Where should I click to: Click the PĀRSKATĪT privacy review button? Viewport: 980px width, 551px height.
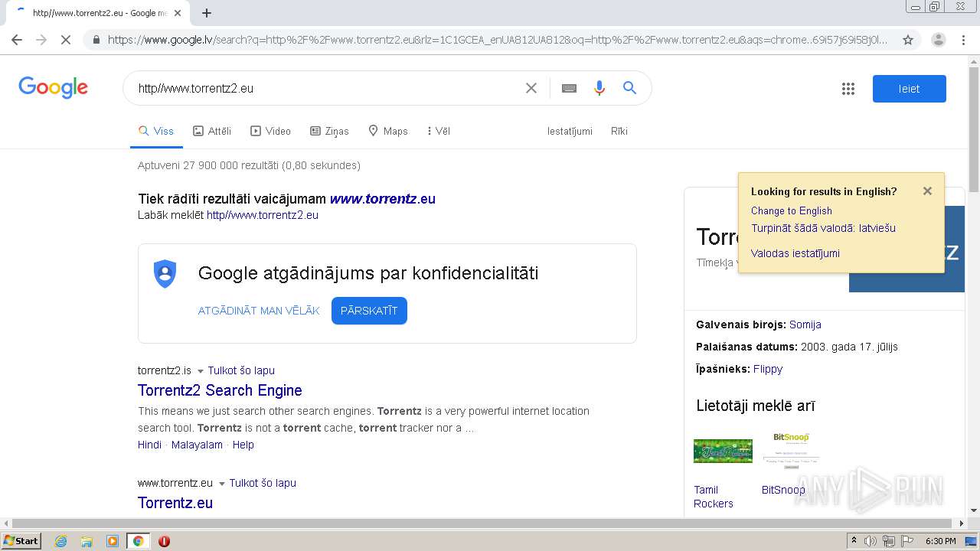369,311
